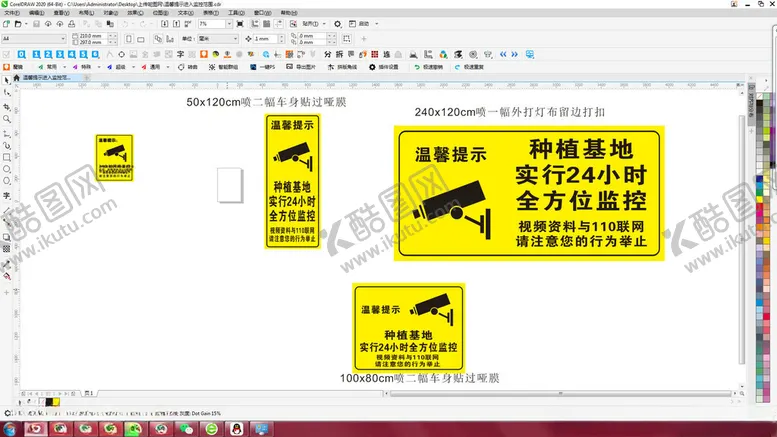Open the Help menu
The height and width of the screenshot is (437, 777).
tap(289, 13)
